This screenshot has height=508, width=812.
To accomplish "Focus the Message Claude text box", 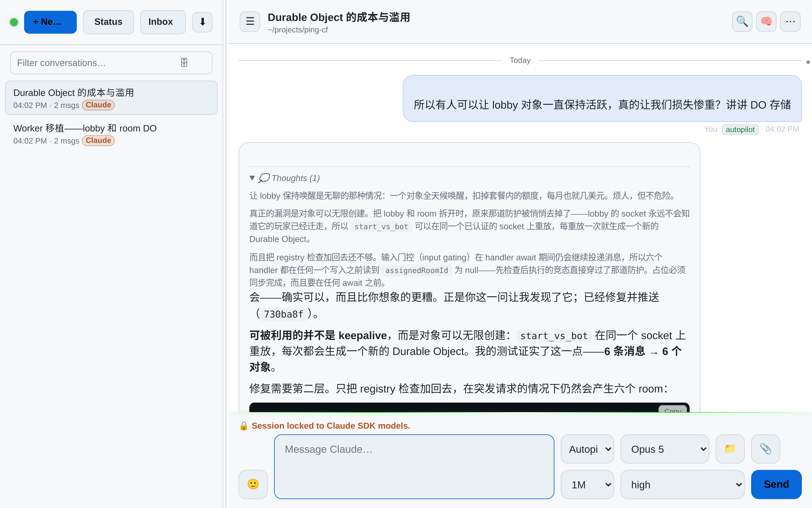I will [414, 467].
